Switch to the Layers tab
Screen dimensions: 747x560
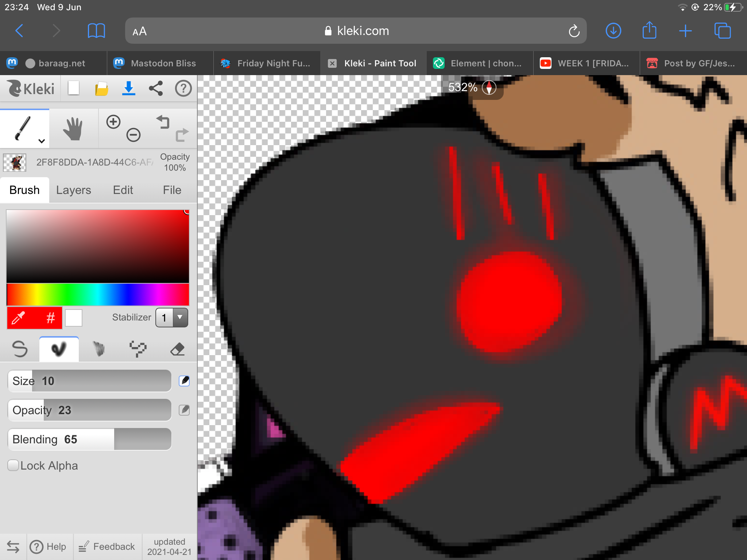click(73, 190)
